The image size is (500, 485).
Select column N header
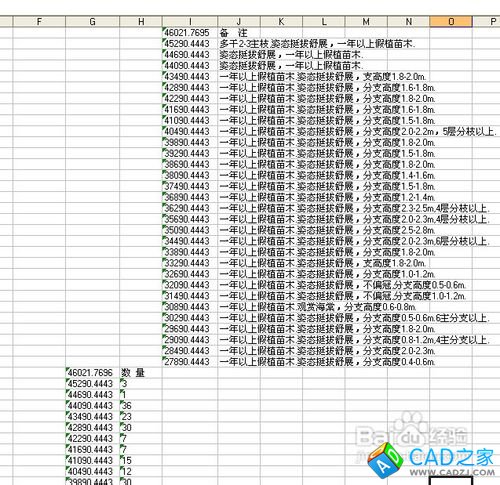click(408, 22)
